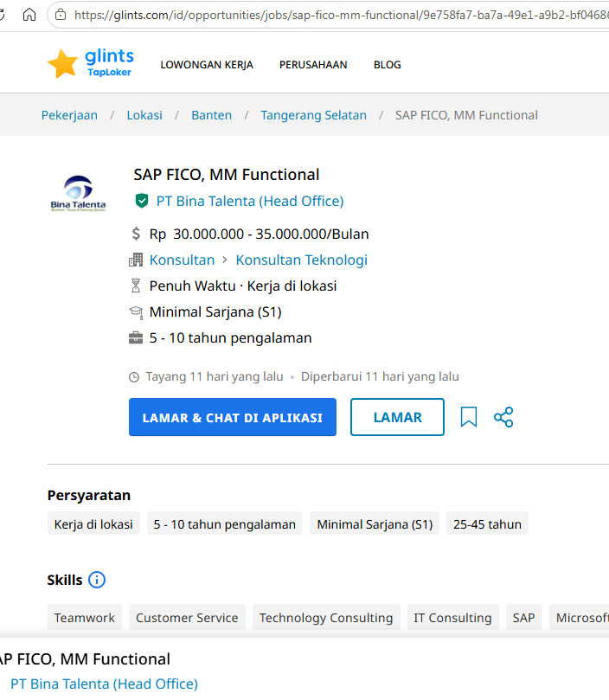
Task: Click the browser reload icon
Action: (x=2, y=15)
